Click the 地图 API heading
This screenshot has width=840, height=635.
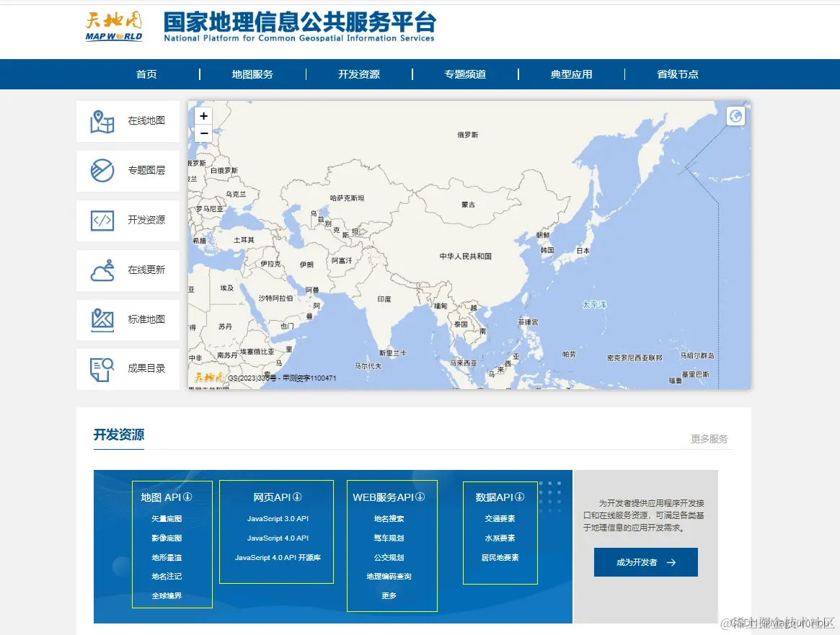(x=161, y=497)
